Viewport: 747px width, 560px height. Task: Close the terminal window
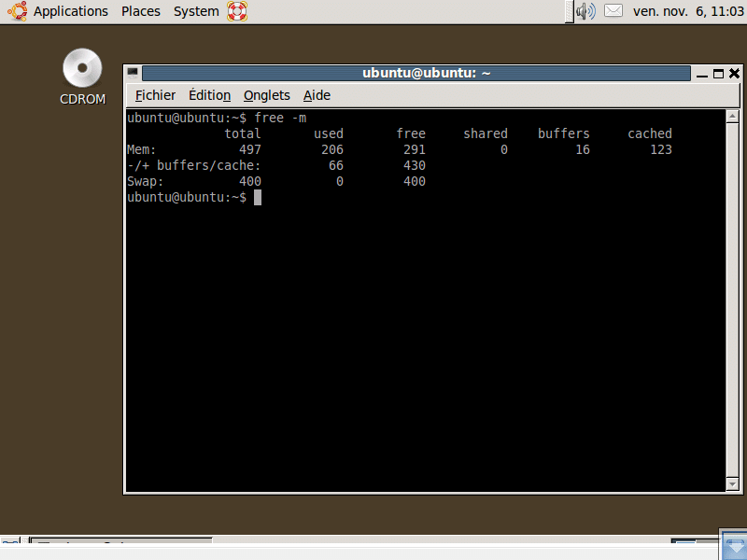734,74
